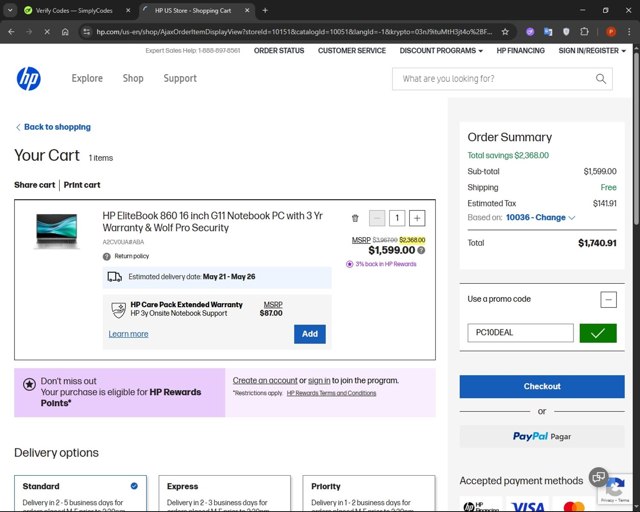Click the HP logo
Viewport: 640px width, 512px height.
[29, 78]
